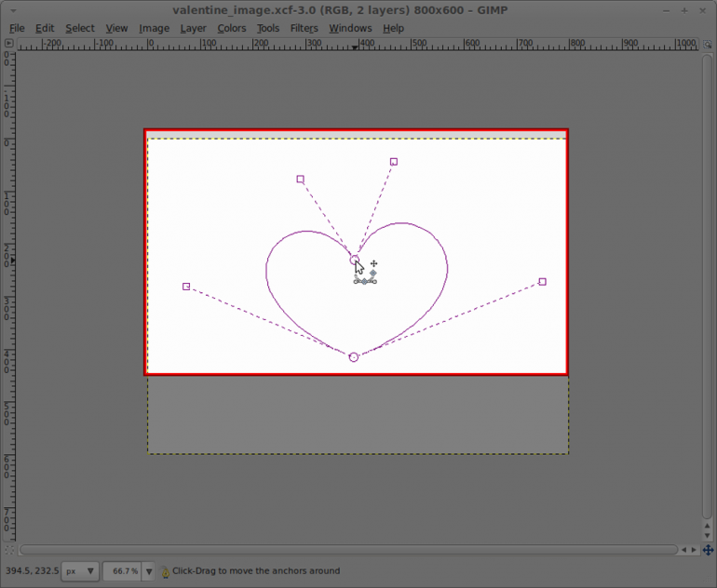The height and width of the screenshot is (588, 717).
Task: Click the far right square path handle
Action: pos(542,282)
